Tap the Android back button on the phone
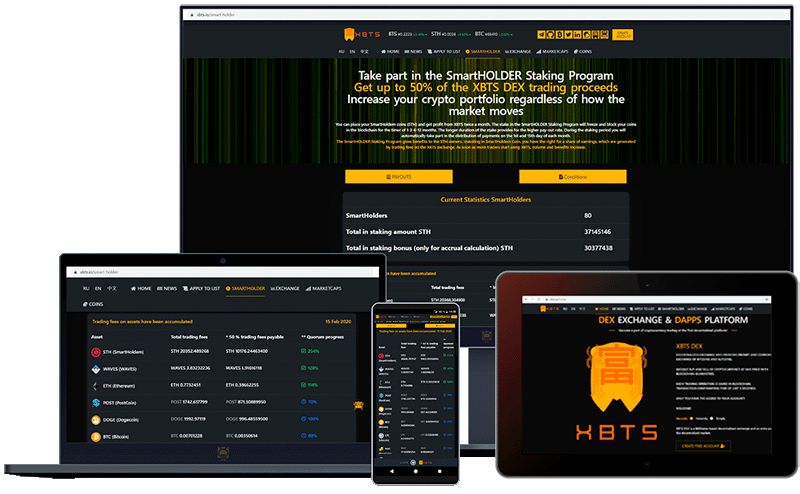Screen dimensions: 800x494 coord(392,472)
